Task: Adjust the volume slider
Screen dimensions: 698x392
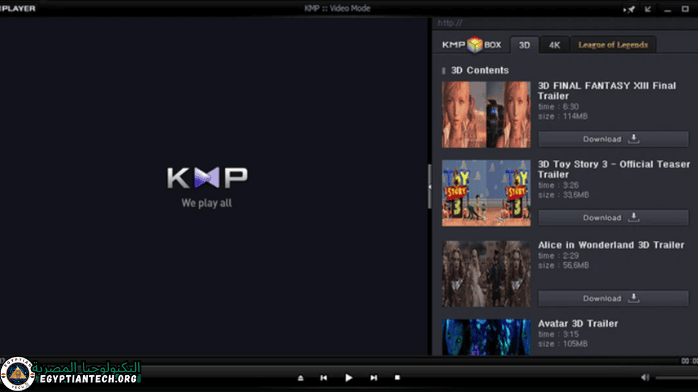Action: click(677, 378)
